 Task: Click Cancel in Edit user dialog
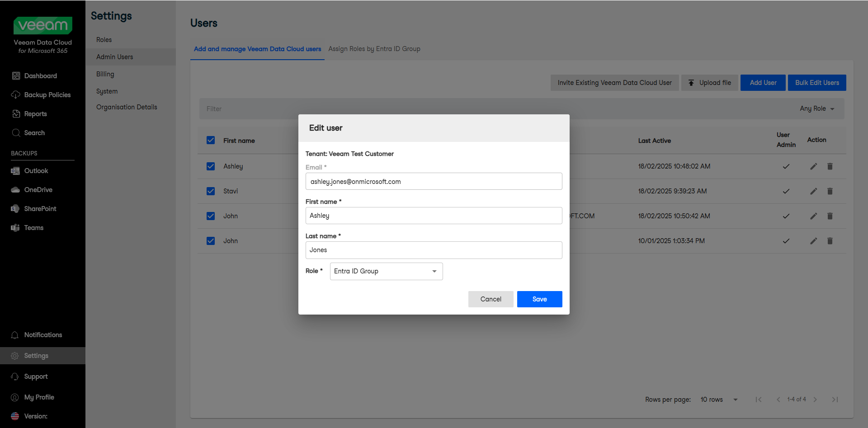coord(491,299)
